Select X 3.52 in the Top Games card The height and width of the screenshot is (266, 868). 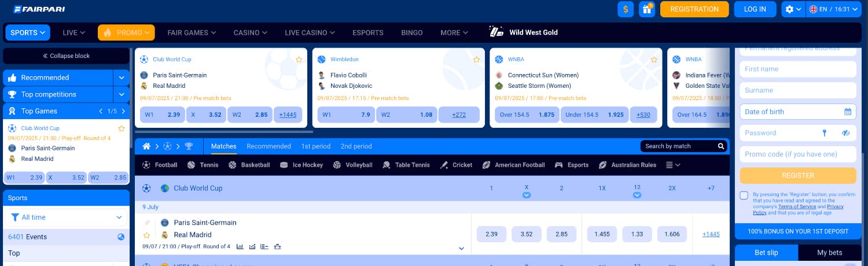[66, 178]
